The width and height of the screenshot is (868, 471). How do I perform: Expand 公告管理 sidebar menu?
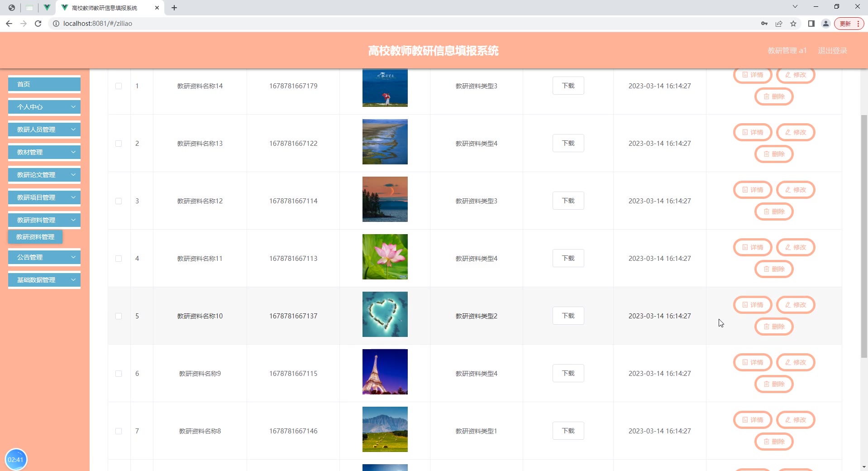(44, 257)
